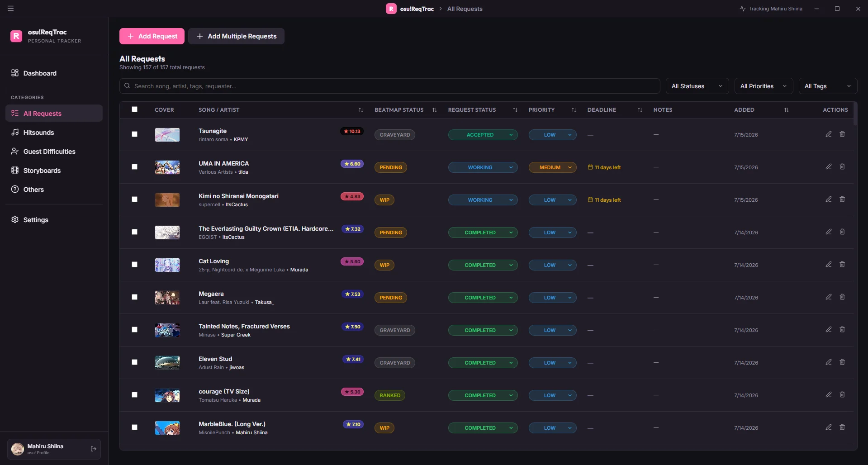Open the Hitsounds category
The image size is (868, 465).
54,133
